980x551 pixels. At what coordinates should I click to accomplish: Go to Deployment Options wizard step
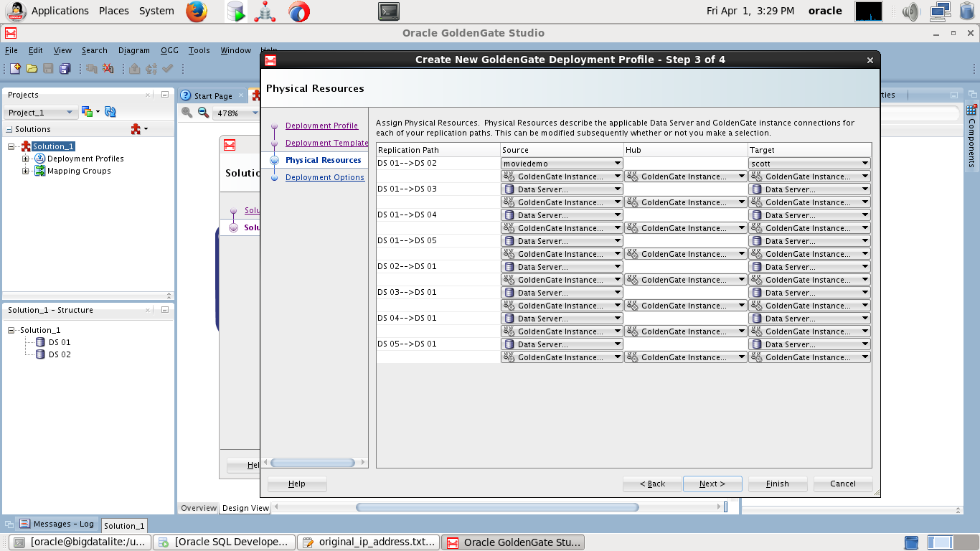click(325, 177)
